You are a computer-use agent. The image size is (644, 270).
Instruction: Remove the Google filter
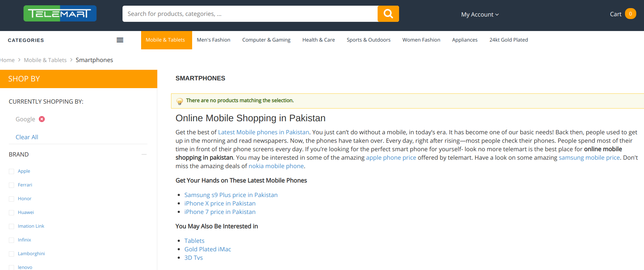point(42,119)
